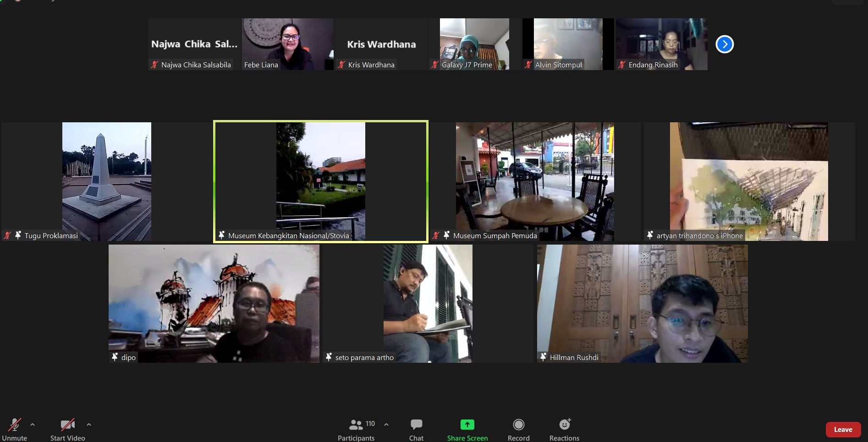868x442 pixels.
Task: Click the pin icon on dipo's video
Action: pos(115,357)
